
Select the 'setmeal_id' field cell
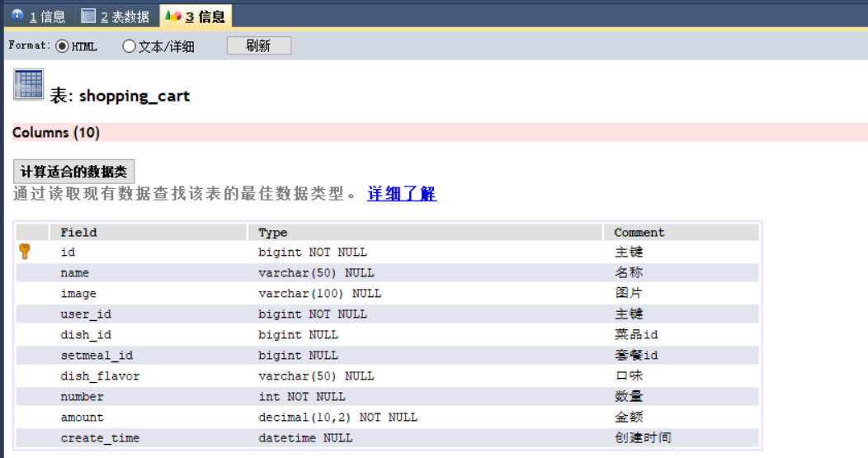tap(148, 355)
